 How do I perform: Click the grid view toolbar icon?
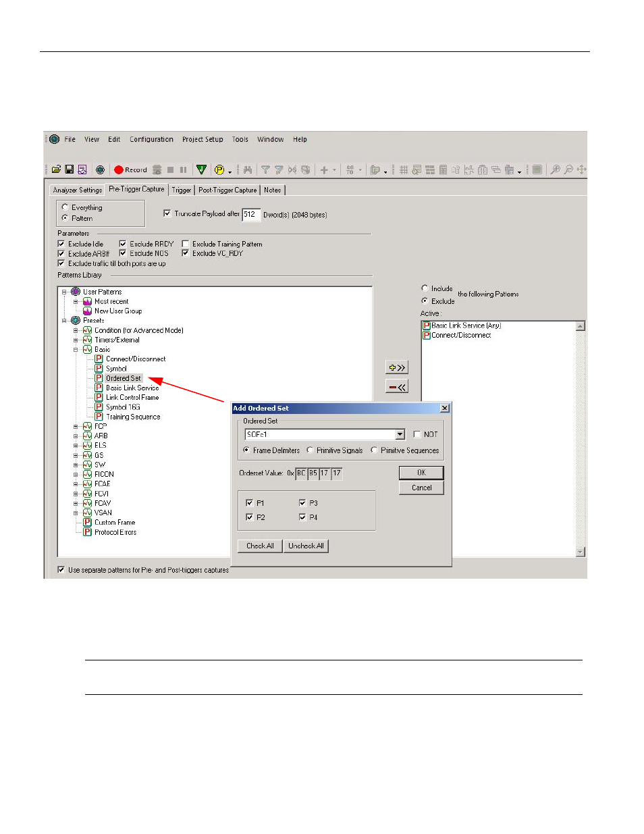click(x=403, y=170)
